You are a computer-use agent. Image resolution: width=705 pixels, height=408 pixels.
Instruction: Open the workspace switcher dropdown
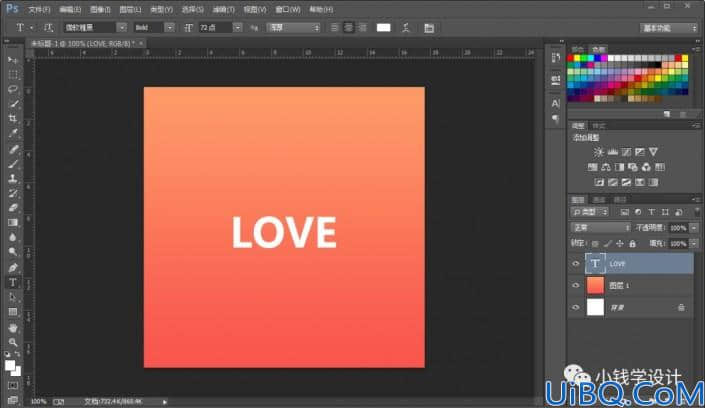669,28
